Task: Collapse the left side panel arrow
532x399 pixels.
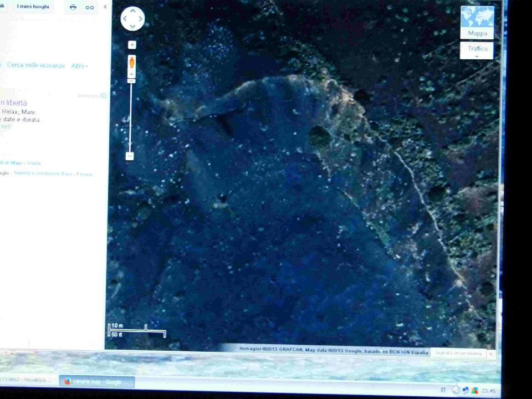Action: click(x=105, y=7)
